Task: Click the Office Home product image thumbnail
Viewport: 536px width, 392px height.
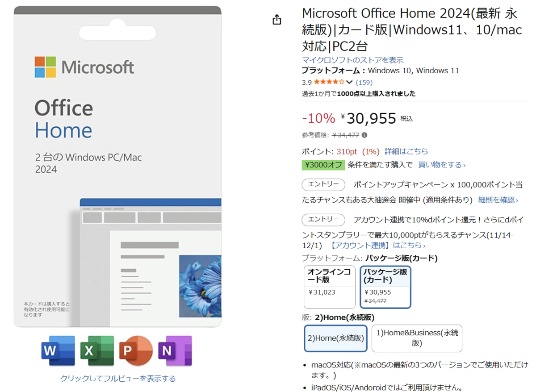Action: [117, 166]
